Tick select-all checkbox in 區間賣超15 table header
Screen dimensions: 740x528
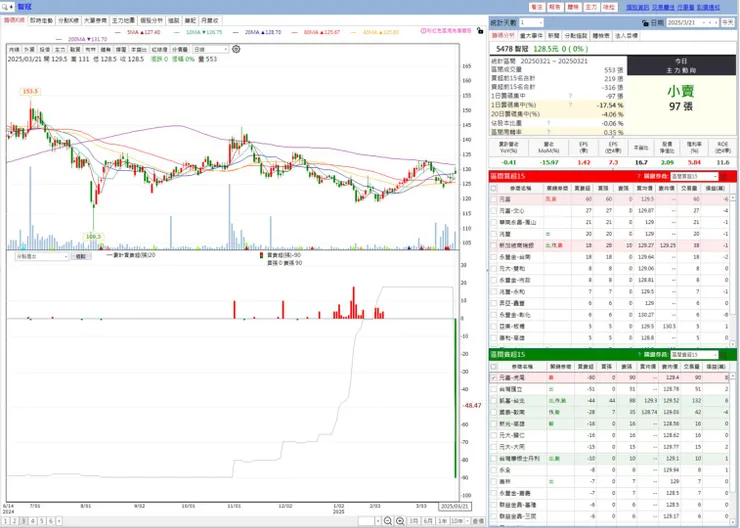tap(494, 366)
